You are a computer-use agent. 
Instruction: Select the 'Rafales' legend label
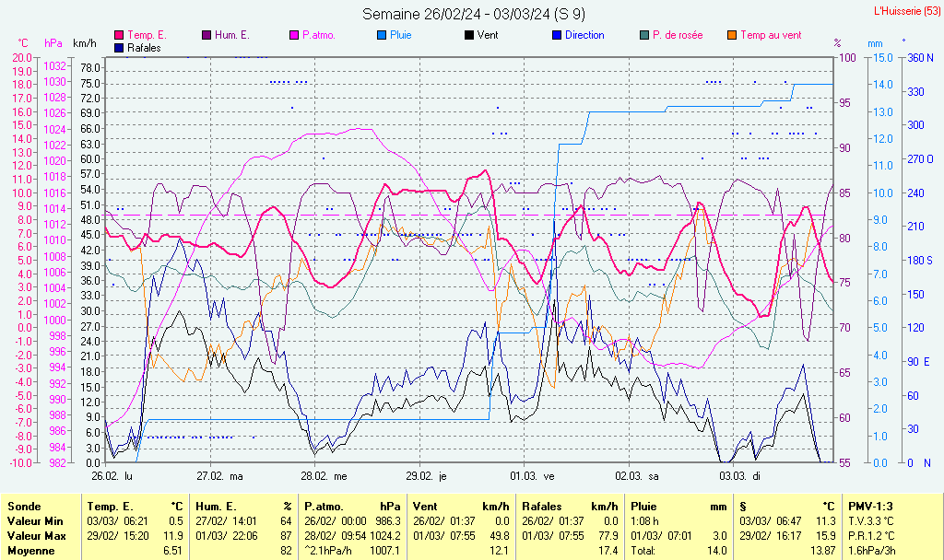coord(144,48)
